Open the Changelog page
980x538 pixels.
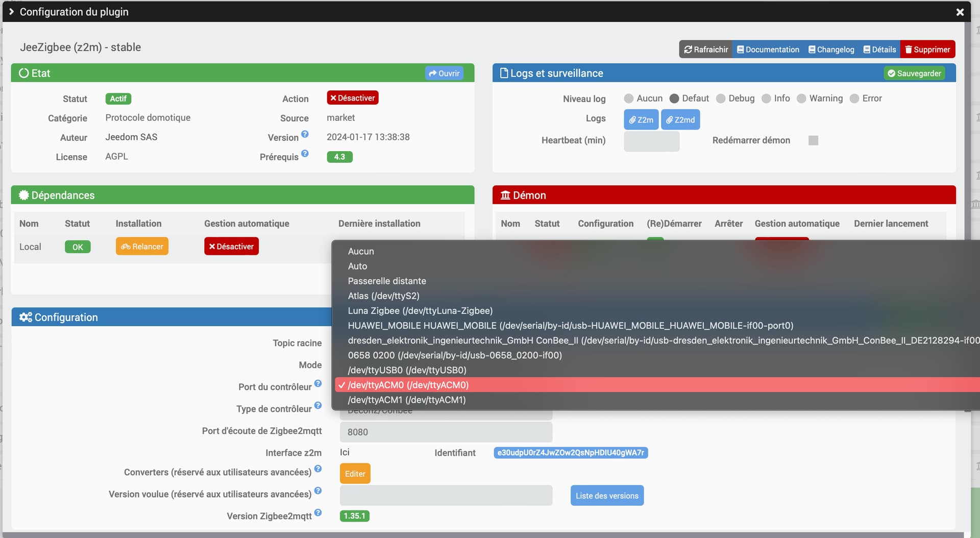coord(831,50)
